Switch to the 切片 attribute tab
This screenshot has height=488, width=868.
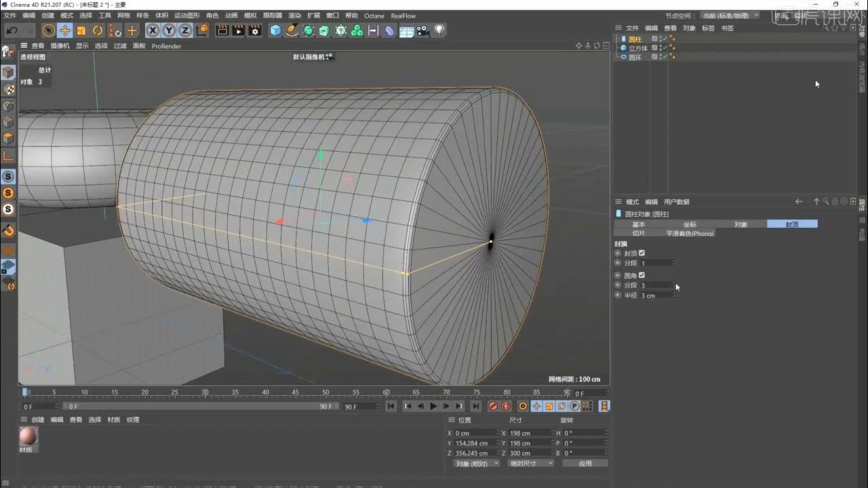(x=639, y=232)
